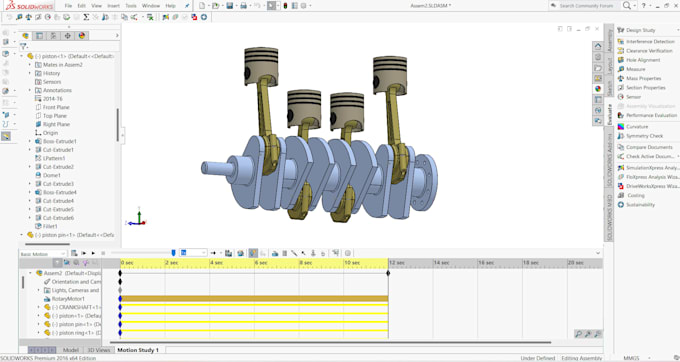The image size is (680, 362).
Task: Expand the Mates in Assem2 node
Action: coord(30,65)
